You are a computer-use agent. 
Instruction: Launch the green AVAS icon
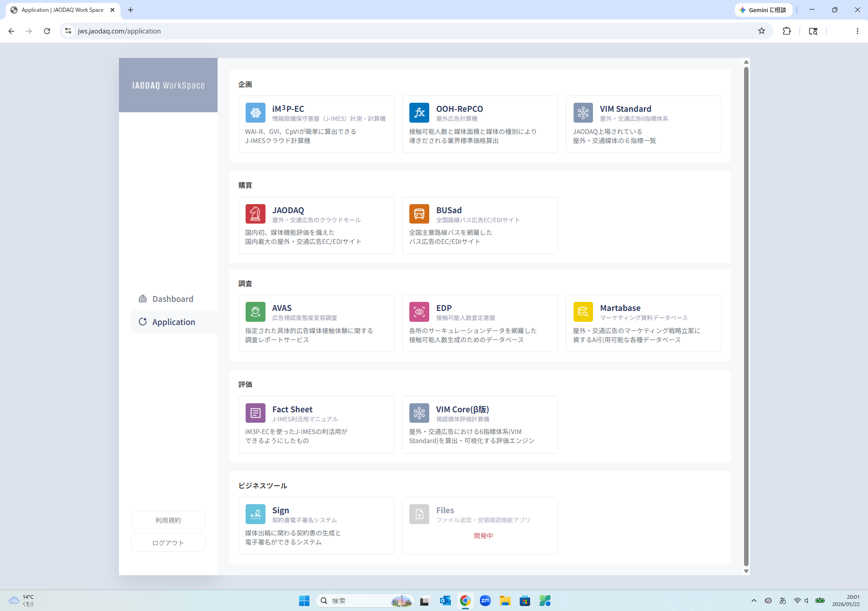[256, 312]
